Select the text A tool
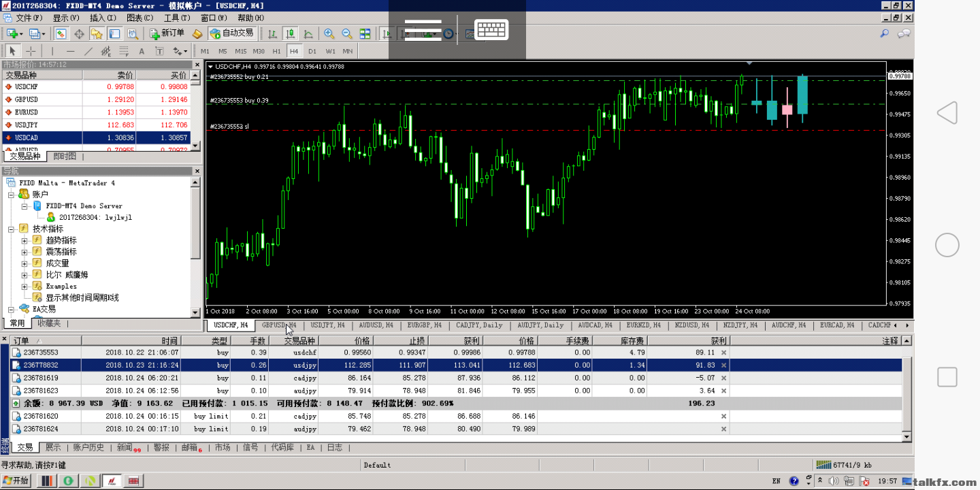 (x=142, y=51)
